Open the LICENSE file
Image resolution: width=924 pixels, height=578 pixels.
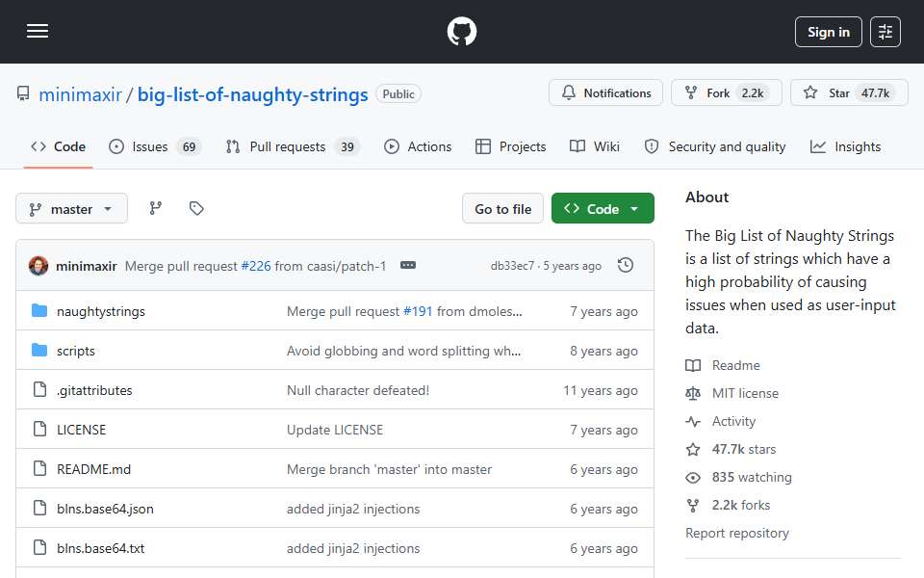81,430
